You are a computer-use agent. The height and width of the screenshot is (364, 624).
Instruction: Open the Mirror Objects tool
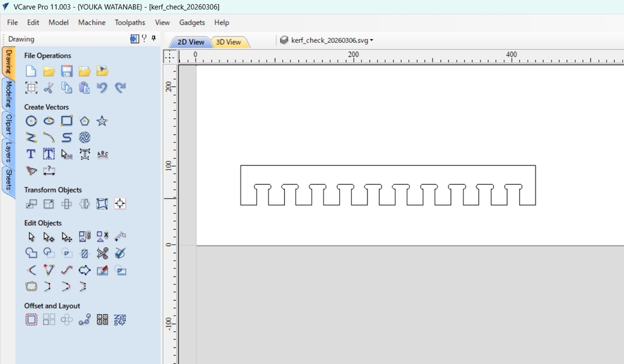tap(85, 204)
